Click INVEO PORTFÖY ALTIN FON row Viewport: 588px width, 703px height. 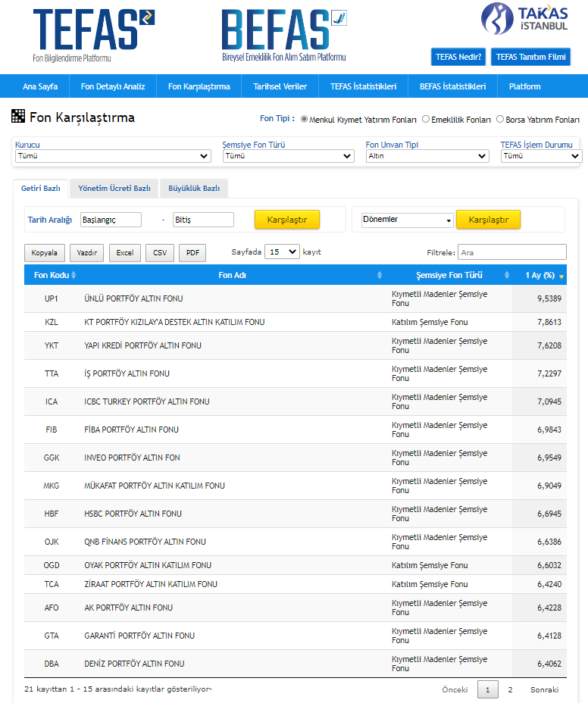[x=295, y=458]
